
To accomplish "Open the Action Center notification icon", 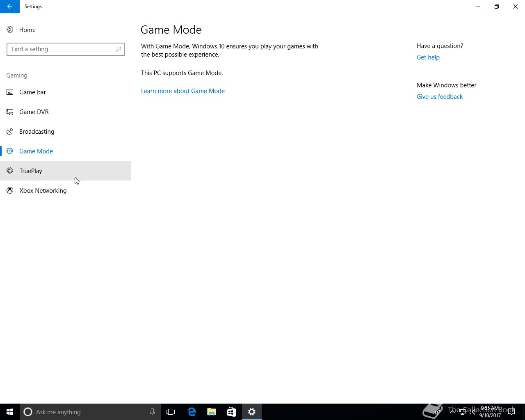I will [511, 412].
